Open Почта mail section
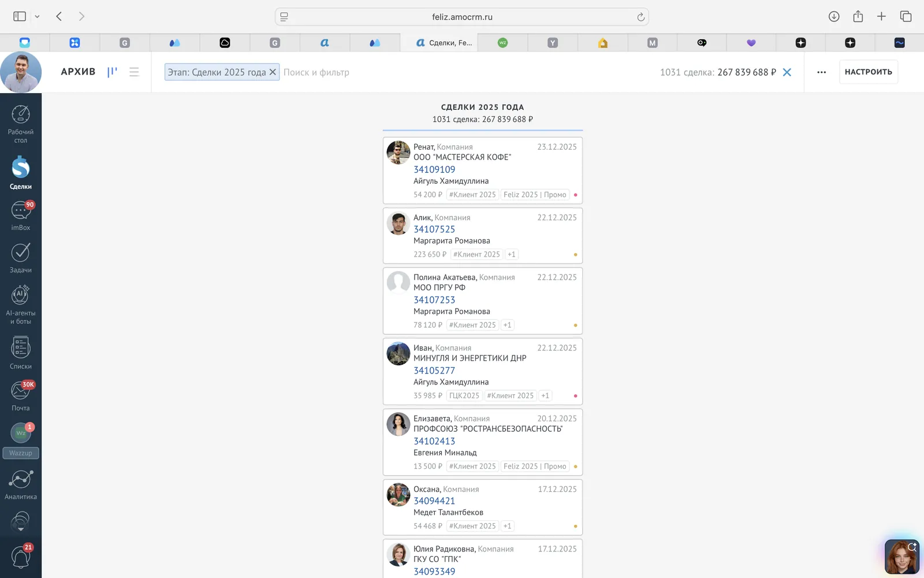 tap(21, 396)
